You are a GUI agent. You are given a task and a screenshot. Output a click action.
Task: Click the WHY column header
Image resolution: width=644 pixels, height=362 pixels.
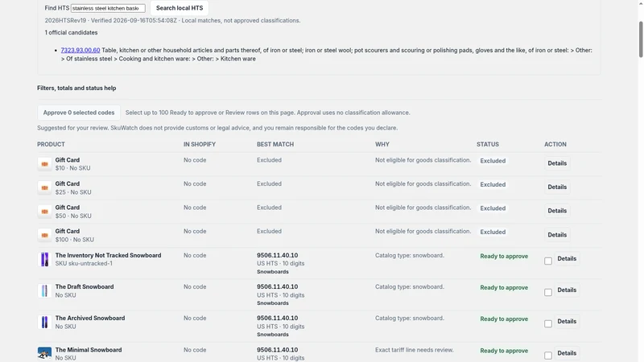382,145
